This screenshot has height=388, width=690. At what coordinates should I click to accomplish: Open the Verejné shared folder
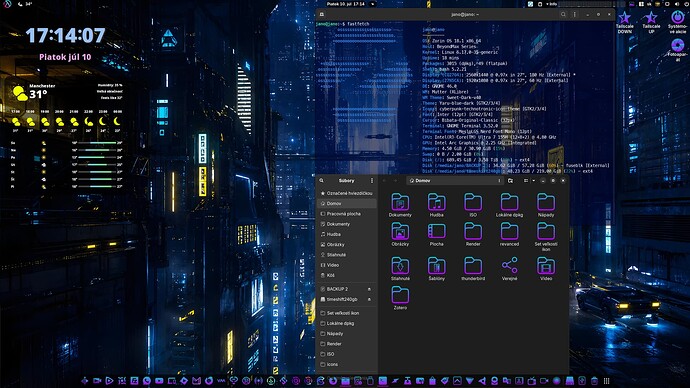point(510,266)
